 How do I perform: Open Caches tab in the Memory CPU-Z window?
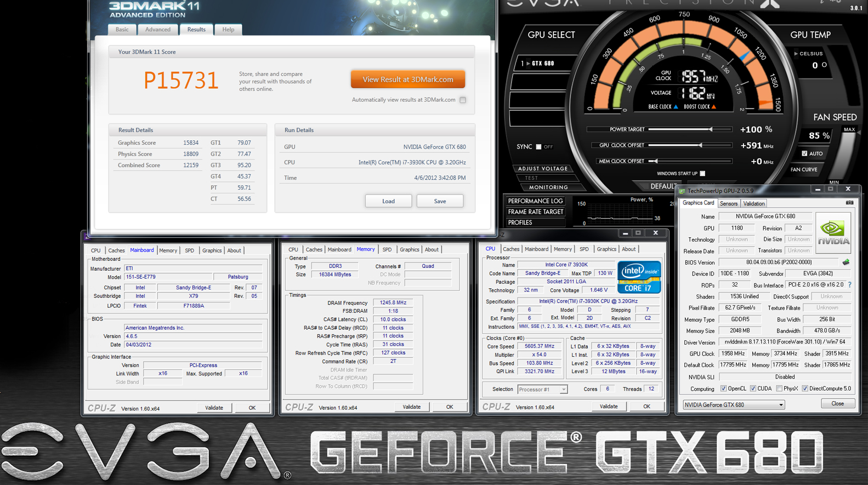[x=314, y=249]
